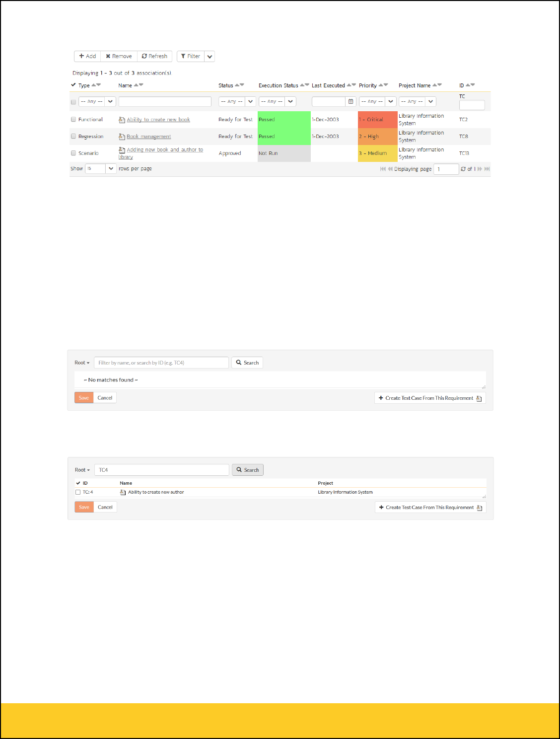Sort Priority column ascending
This screenshot has width=560, height=739.
(x=381, y=85)
